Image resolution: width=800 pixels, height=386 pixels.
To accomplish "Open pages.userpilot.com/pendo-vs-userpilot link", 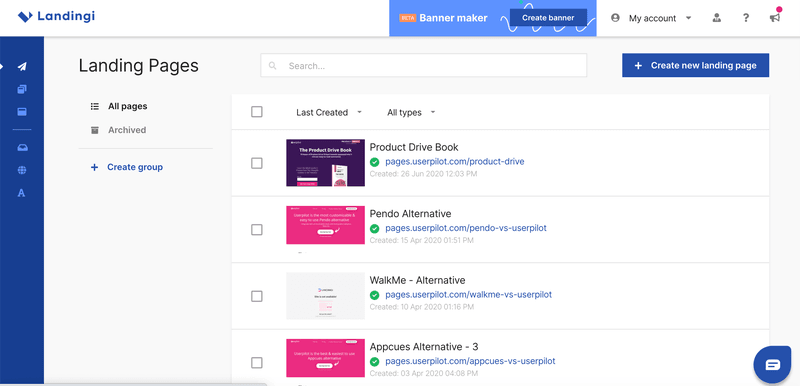I will coord(466,228).
